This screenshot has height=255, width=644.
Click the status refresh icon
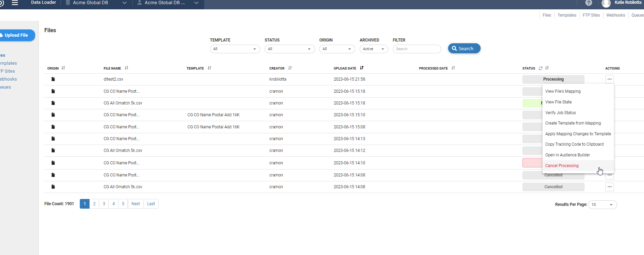(x=541, y=68)
